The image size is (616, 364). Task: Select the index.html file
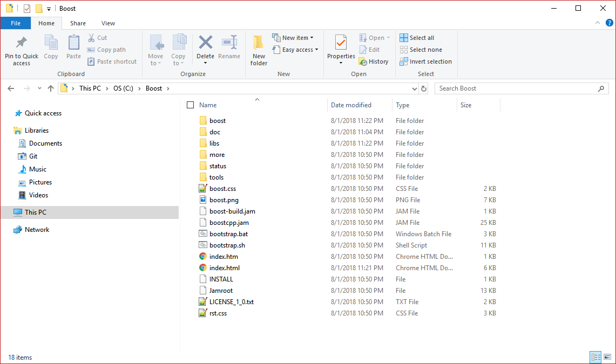coord(225,268)
